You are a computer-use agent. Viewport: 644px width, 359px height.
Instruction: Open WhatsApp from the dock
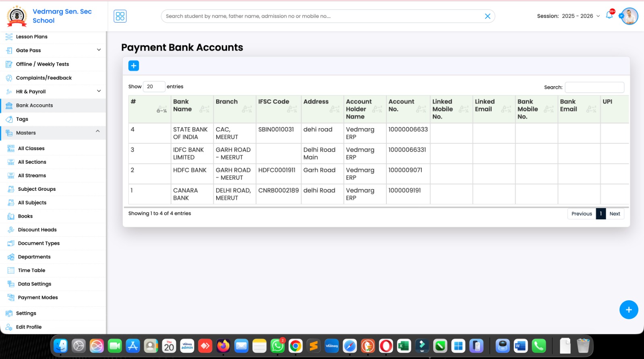pyautogui.click(x=277, y=346)
